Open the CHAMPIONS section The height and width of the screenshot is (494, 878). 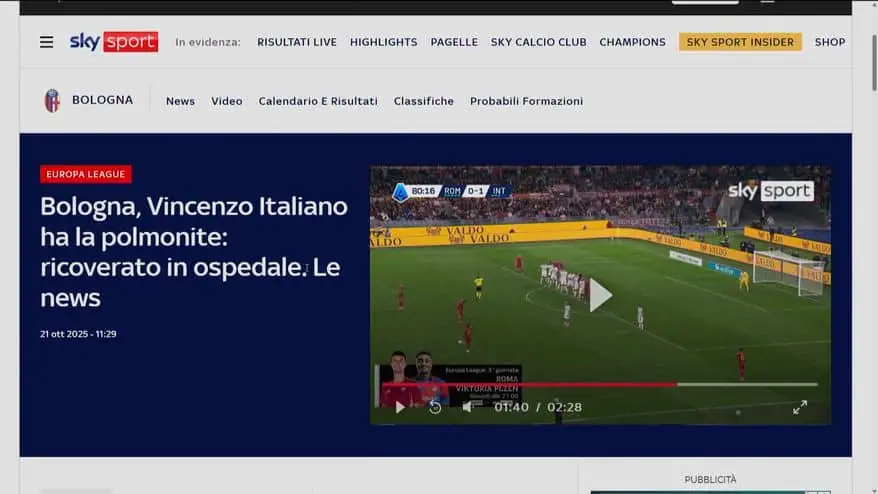[x=632, y=42]
